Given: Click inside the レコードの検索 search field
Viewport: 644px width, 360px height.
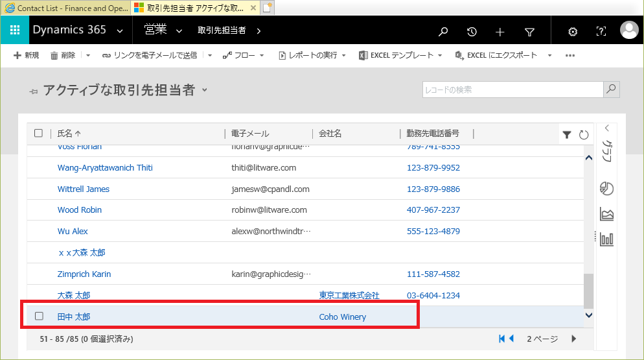Looking at the screenshot, I should pos(512,90).
